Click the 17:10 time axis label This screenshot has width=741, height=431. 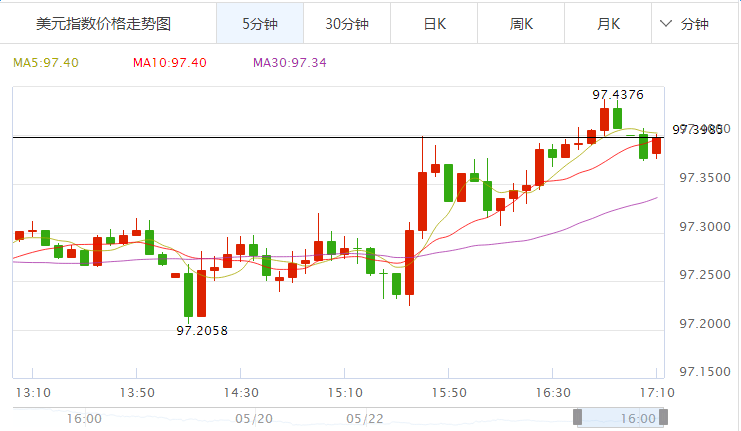point(657,393)
